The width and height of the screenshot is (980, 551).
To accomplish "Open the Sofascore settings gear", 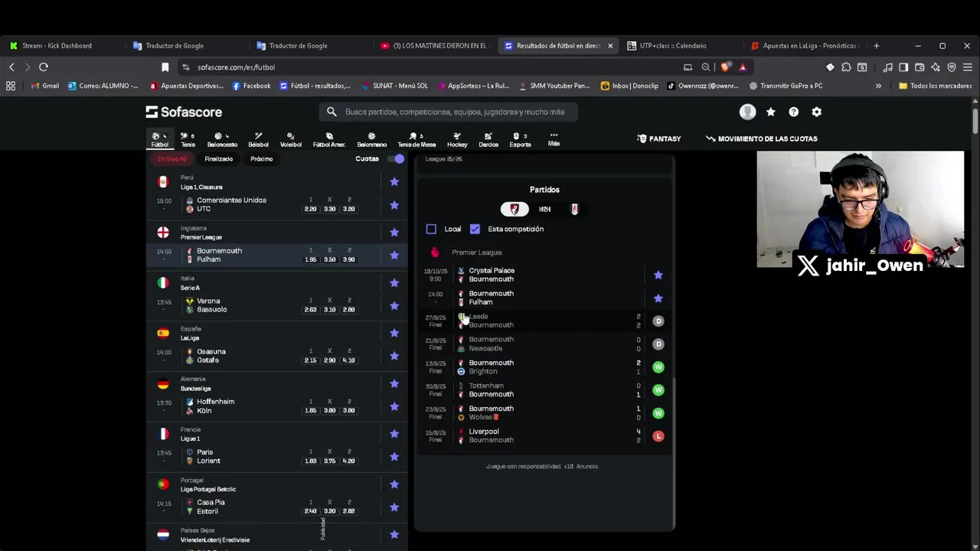I will pyautogui.click(x=817, y=112).
